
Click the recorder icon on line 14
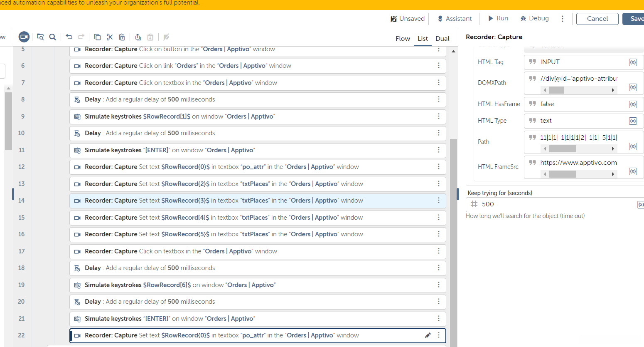[x=77, y=201]
